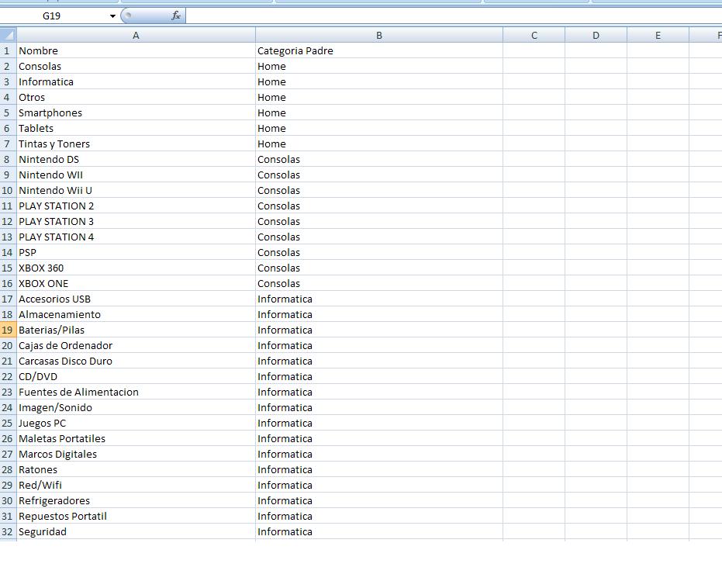
Task: Select the 'PSP' cell
Action: click(136, 252)
